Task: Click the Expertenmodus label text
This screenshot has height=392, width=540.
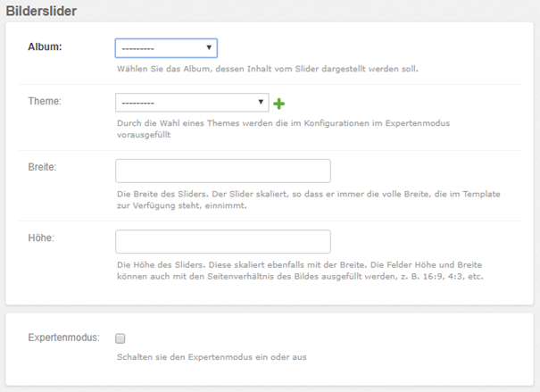Action: (63, 338)
